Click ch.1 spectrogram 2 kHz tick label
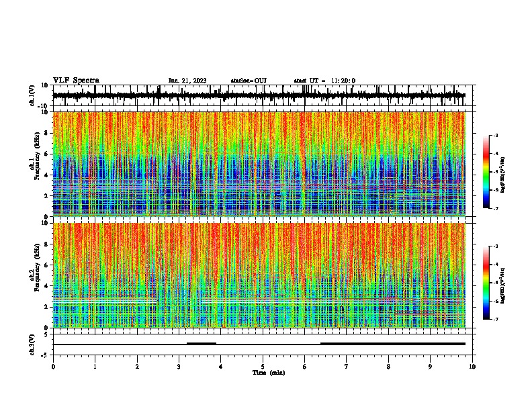This screenshot has width=532, height=411. click(46, 196)
